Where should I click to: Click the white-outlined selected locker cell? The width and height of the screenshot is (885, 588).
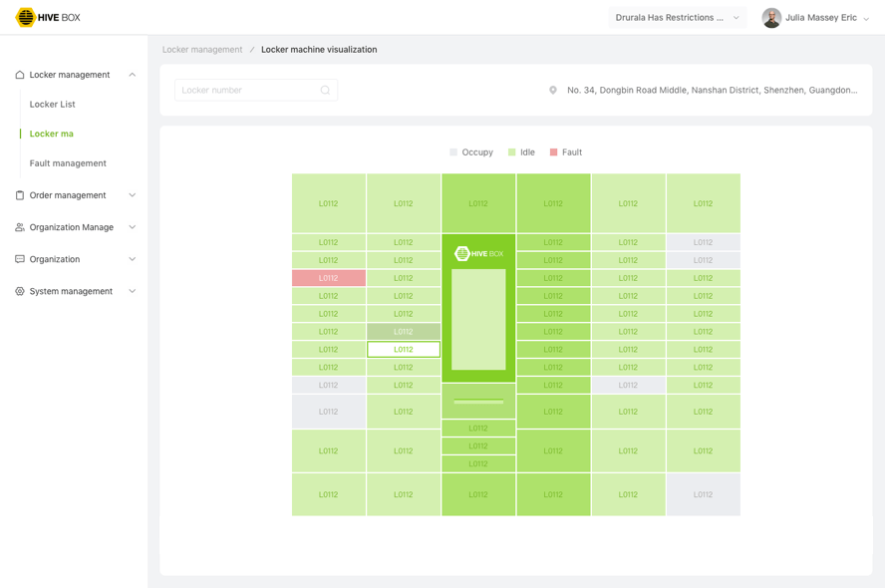tap(403, 350)
